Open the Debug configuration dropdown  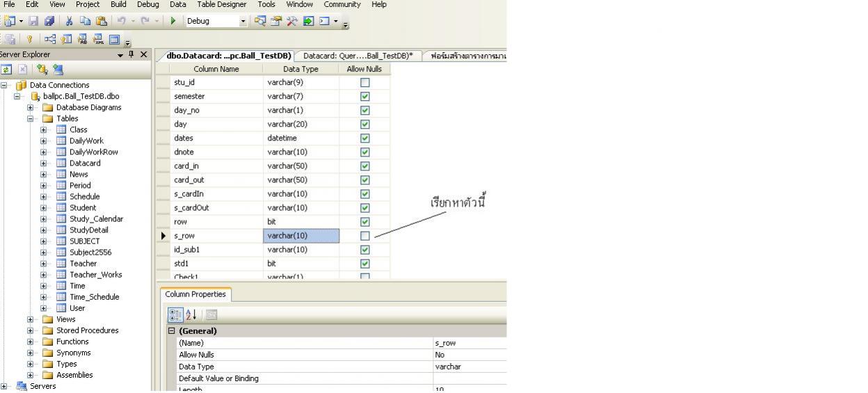click(x=243, y=21)
